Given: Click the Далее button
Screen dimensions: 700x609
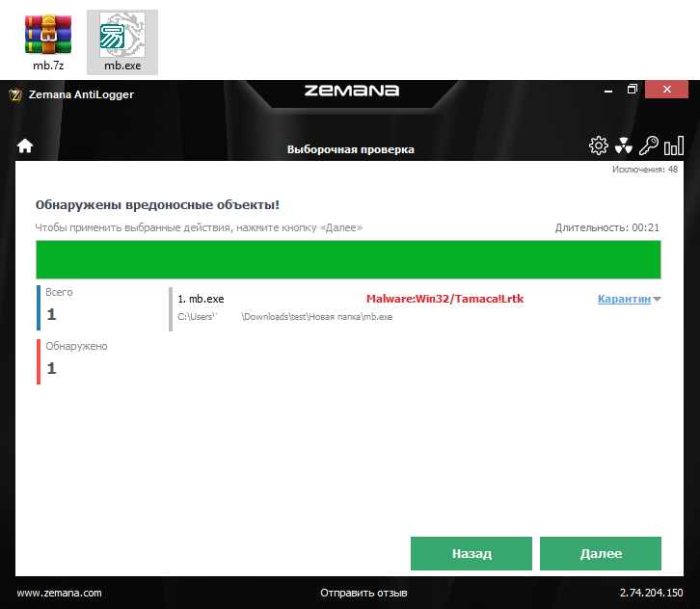Looking at the screenshot, I should [601, 553].
